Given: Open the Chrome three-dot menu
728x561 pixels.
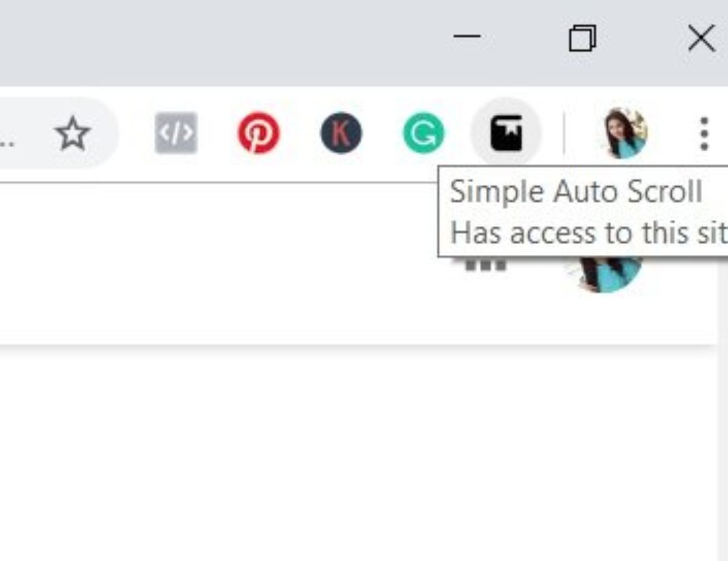Looking at the screenshot, I should (x=704, y=134).
